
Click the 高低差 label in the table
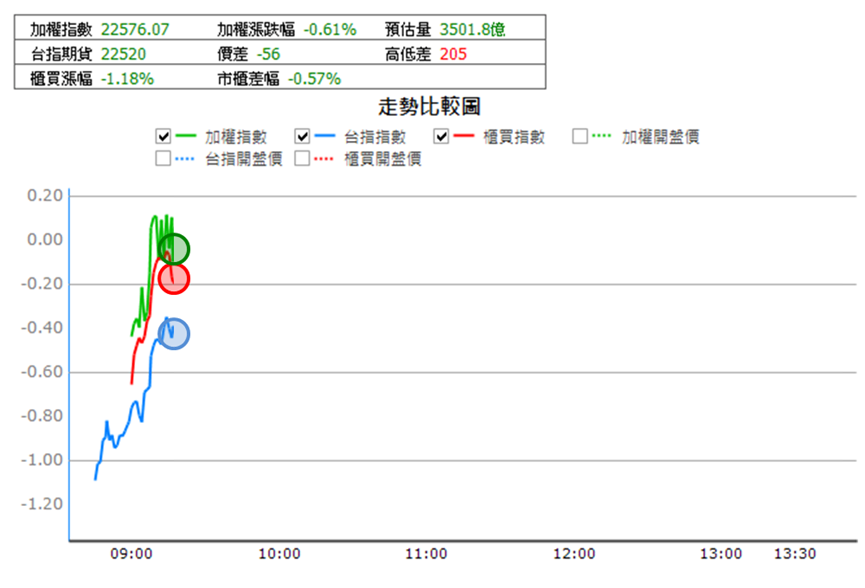(408, 54)
